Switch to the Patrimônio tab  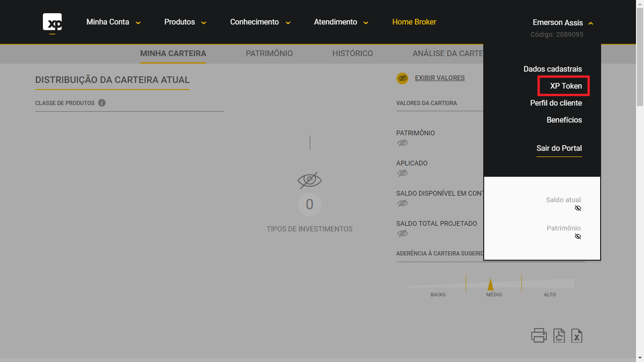pos(269,54)
